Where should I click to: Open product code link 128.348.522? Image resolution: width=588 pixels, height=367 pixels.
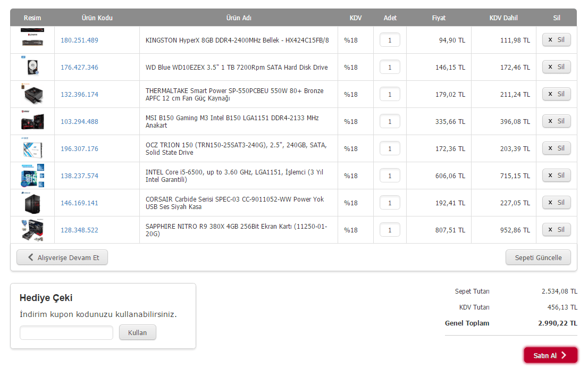(x=80, y=230)
